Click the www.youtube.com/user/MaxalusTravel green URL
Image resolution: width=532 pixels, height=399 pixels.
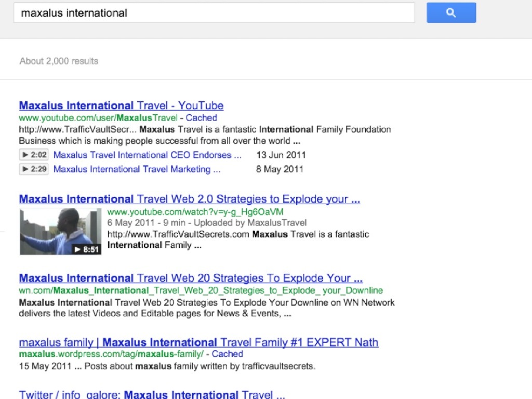pyautogui.click(x=98, y=118)
